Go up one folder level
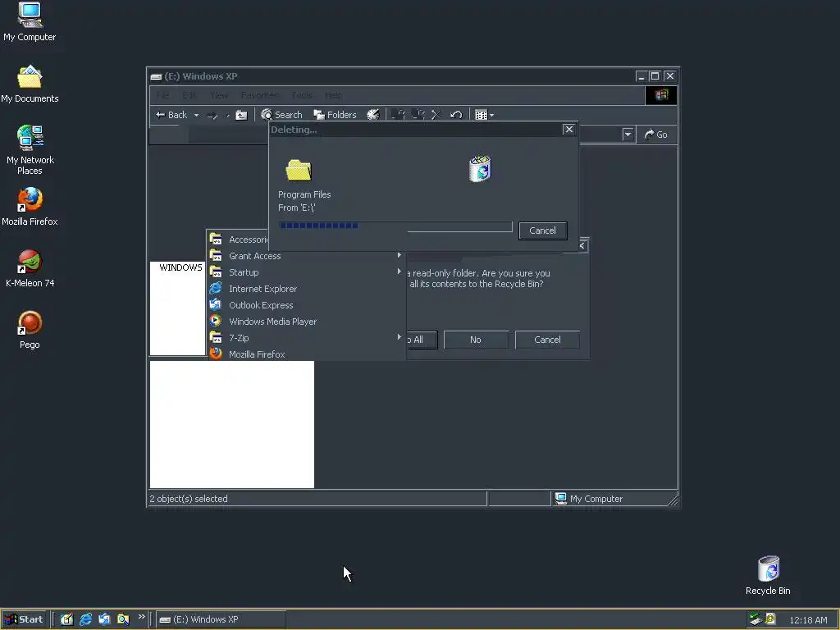 click(242, 115)
